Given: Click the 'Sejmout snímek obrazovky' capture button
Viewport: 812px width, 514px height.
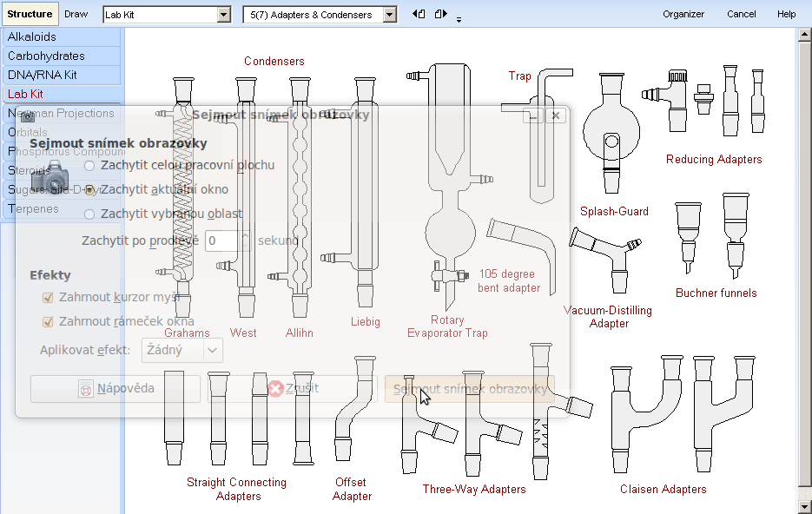Looking at the screenshot, I should [470, 389].
